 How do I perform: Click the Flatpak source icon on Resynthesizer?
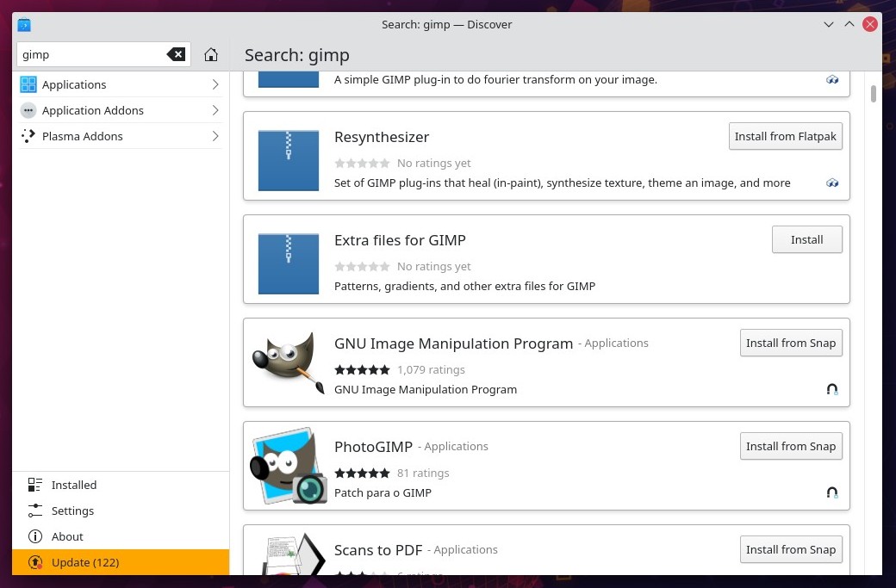831,183
